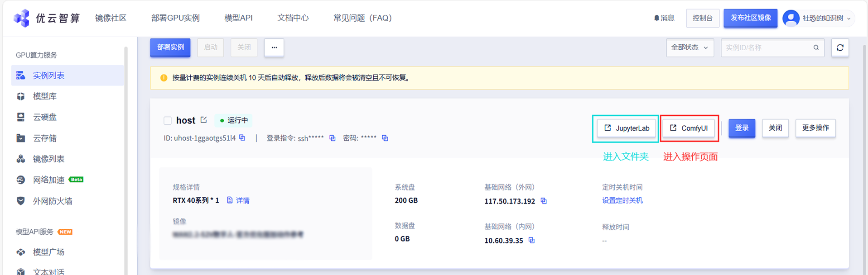868x275 pixels.
Task: Expand the 社恐的知识树 account dropdown
Action: 849,19
